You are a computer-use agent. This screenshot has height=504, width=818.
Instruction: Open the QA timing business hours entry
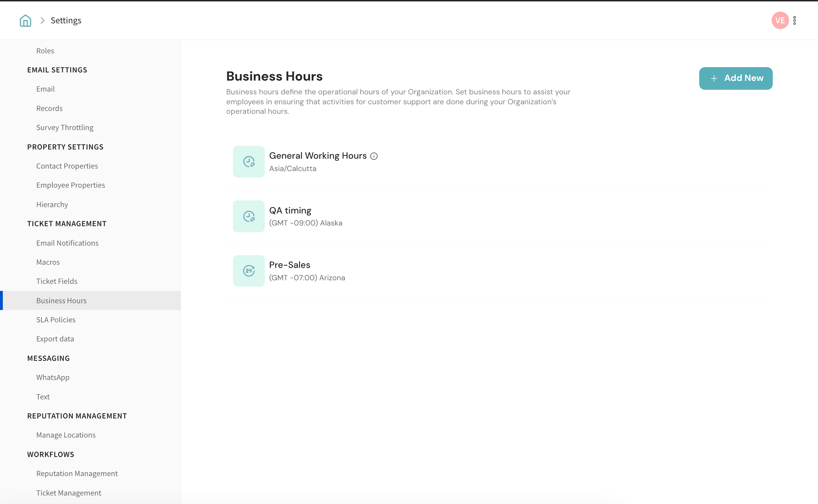pyautogui.click(x=290, y=210)
